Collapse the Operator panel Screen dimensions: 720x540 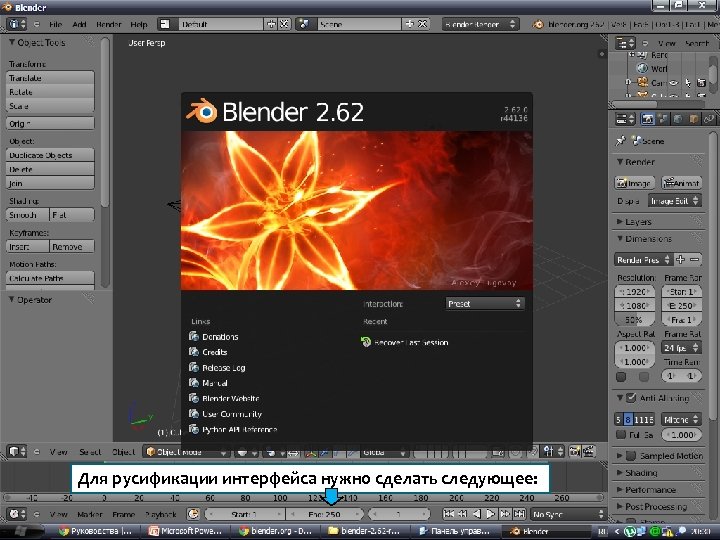(12, 299)
